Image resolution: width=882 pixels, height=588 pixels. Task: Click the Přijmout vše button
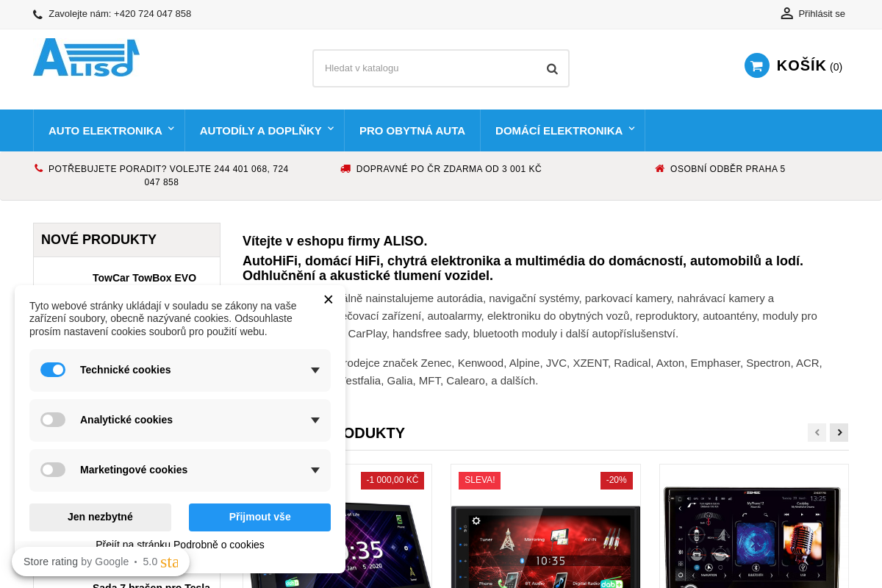click(259, 517)
